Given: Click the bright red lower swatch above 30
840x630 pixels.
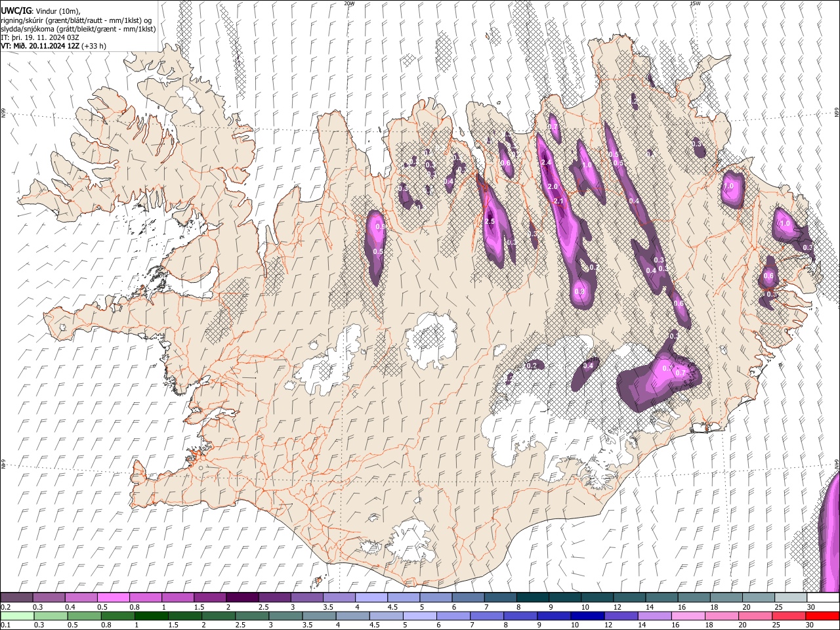Looking at the screenshot, I should (823, 616).
